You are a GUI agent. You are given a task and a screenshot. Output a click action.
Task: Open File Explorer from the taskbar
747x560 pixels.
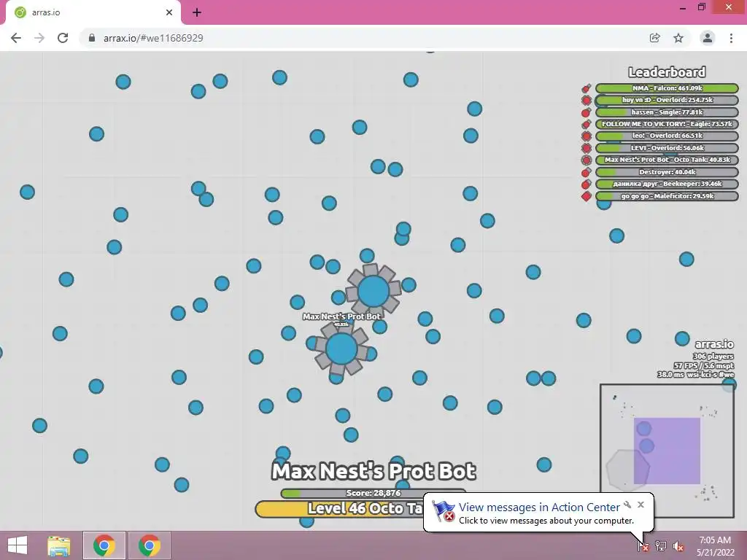[x=59, y=545]
